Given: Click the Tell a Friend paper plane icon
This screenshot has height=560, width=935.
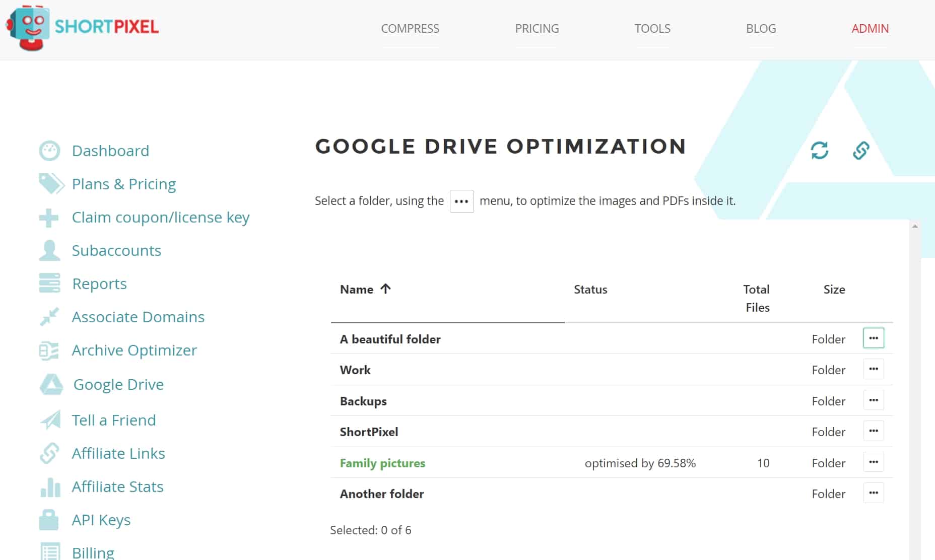Looking at the screenshot, I should click(x=50, y=420).
